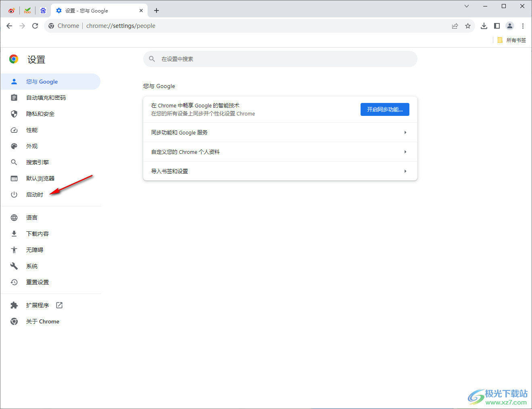Screen dimensions: 532x409
Task: Open 启动时 settings section
Action: [x=50, y=195]
